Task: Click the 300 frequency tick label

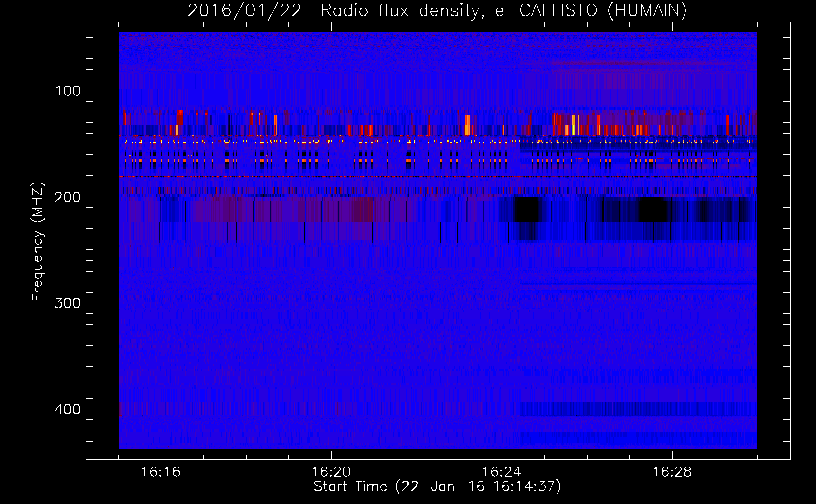Action: coord(68,303)
